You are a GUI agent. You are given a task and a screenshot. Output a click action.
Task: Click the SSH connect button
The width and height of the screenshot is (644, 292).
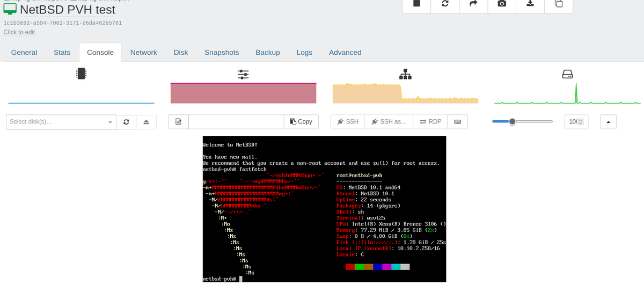[x=347, y=122]
